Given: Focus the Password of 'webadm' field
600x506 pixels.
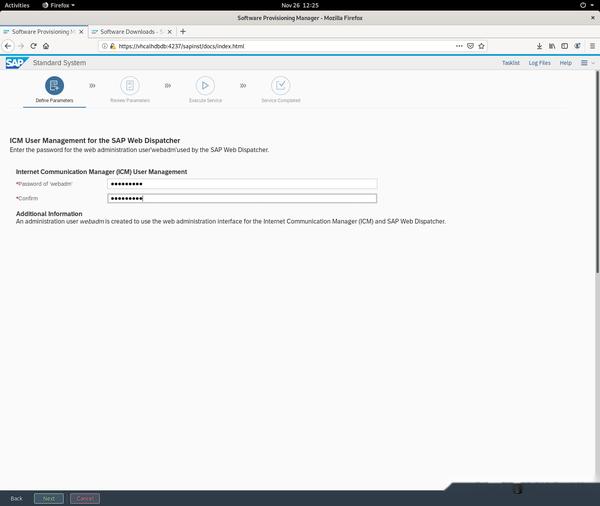Looking at the screenshot, I should point(242,184).
